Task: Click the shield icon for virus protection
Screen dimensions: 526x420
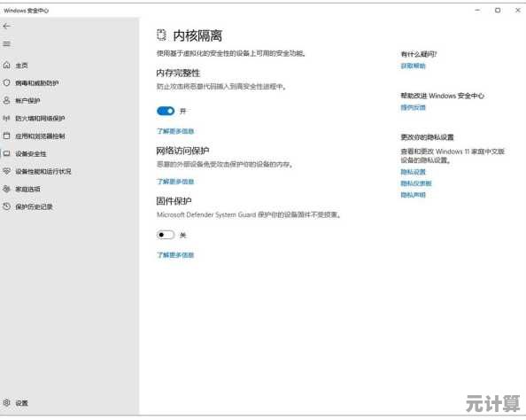Action: click(x=7, y=82)
